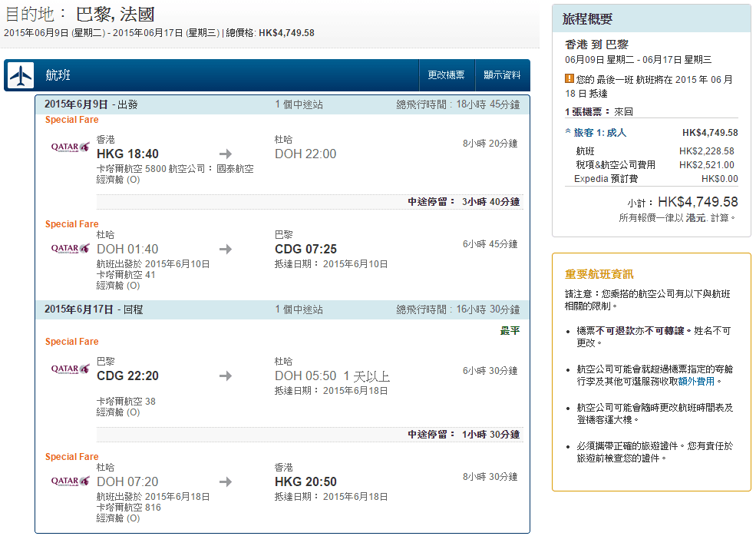This screenshot has width=756, height=536.
Task: Click Qatar Airways logo beside HKG 18:40 flight
Action: [x=70, y=147]
